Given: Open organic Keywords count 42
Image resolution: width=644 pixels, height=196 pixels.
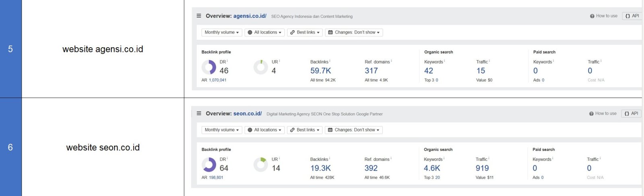Looking at the screenshot, I should point(429,71).
